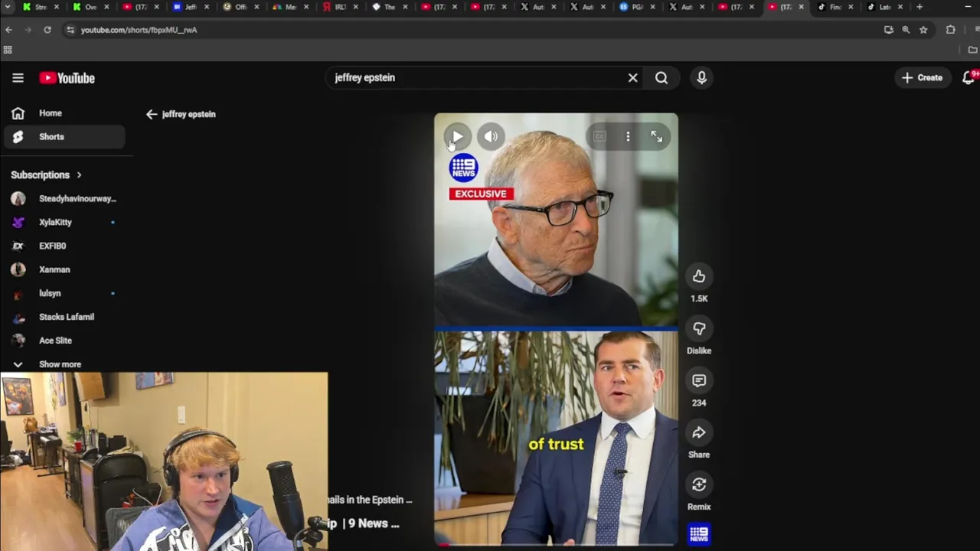Toggle closed captions on the Short
Viewport: 980px width, 551px height.
(x=599, y=136)
